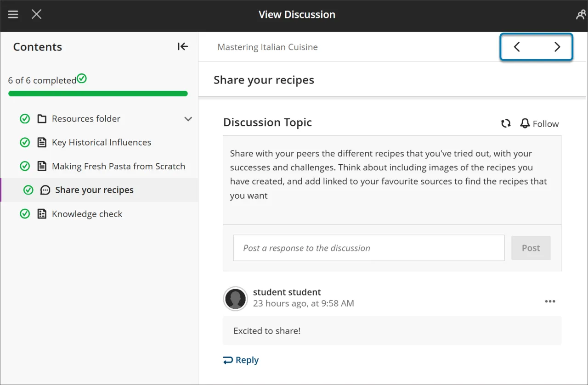Click the green completion progress bar
The height and width of the screenshot is (385, 588).
pos(98,94)
